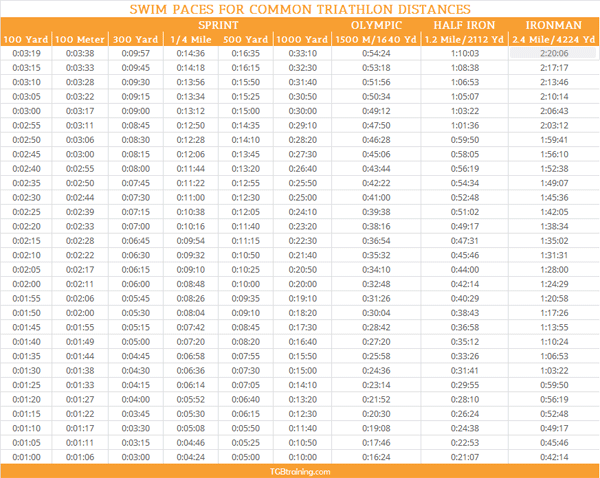The height and width of the screenshot is (478, 600).
Task: Select the Olympic time 0:46:28
Action: tap(376, 140)
